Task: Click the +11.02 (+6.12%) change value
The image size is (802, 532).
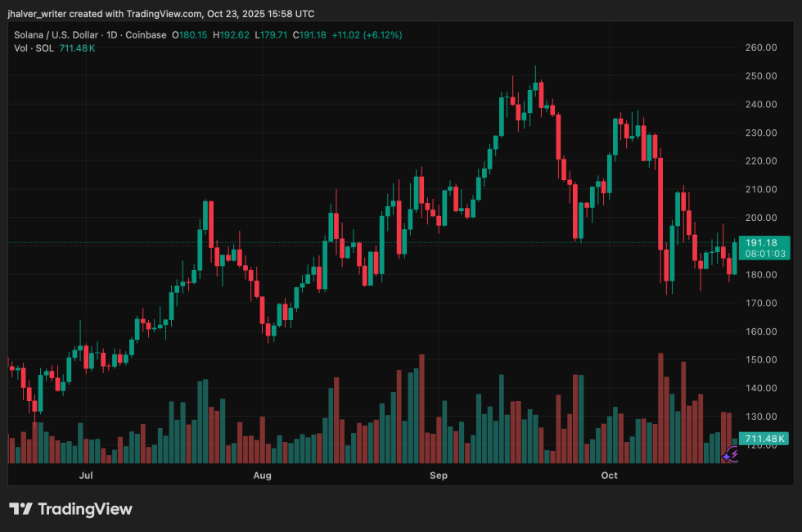Action: tap(367, 35)
